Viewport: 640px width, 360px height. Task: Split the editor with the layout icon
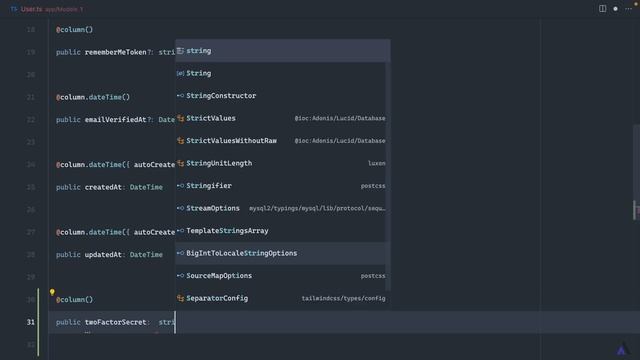[602, 9]
